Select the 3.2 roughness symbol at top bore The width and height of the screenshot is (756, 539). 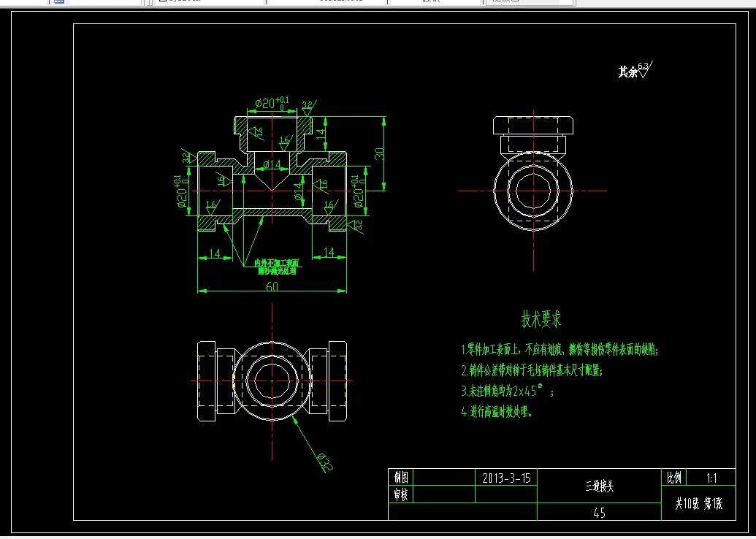tap(308, 108)
